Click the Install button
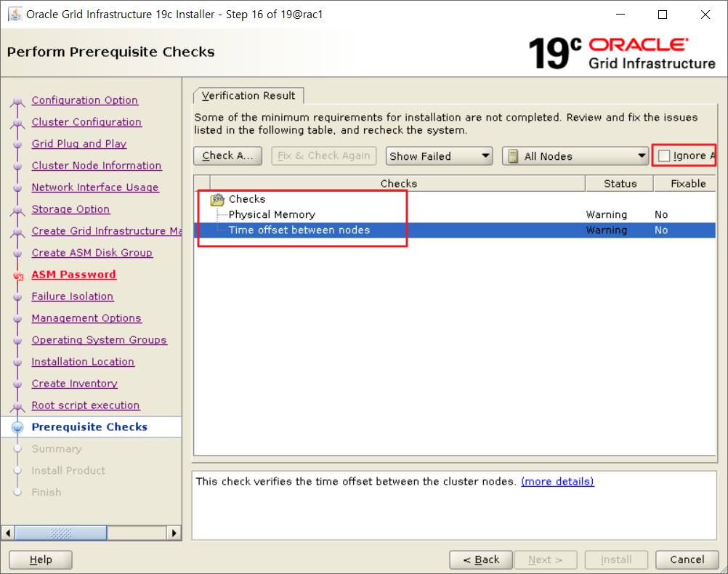 (616, 559)
